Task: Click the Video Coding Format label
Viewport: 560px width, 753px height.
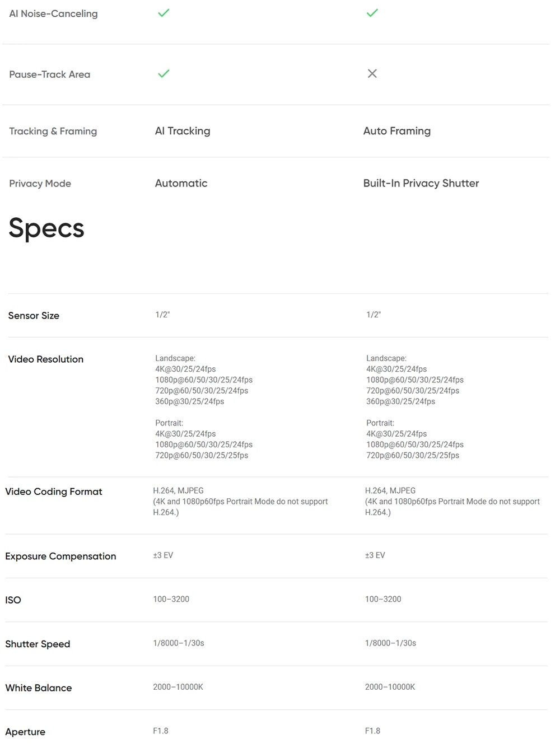Action: (54, 492)
